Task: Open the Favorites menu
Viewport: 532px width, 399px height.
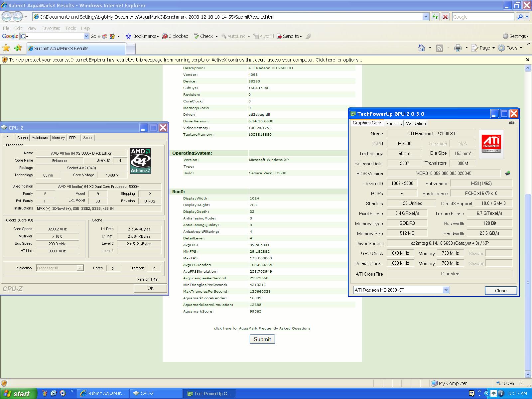Action: [x=51, y=28]
